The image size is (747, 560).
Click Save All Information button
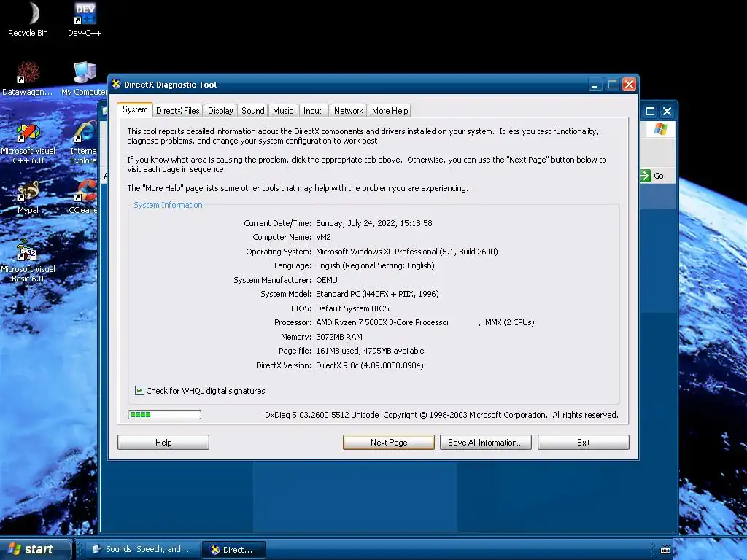[x=485, y=443]
